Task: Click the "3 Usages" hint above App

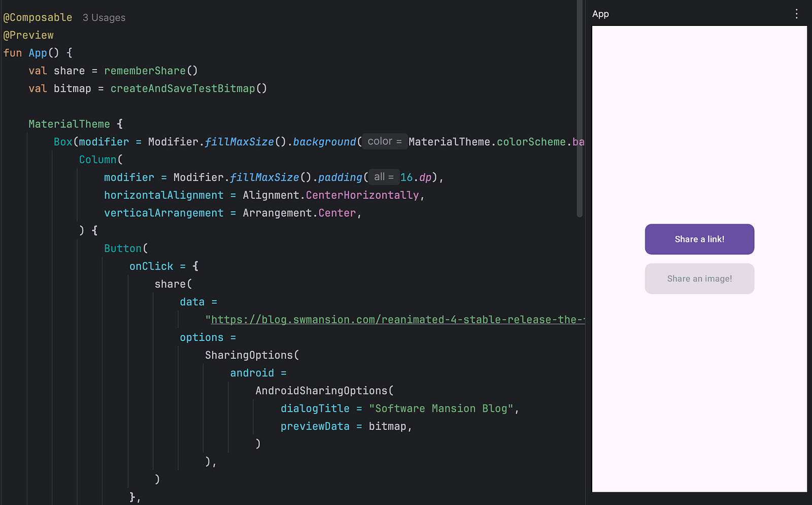Action: pyautogui.click(x=104, y=18)
